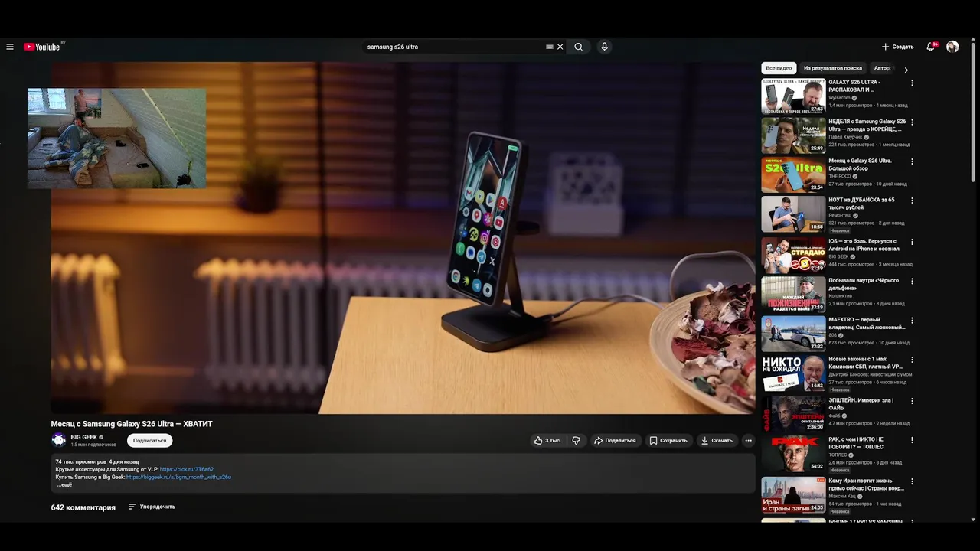Viewport: 980px width, 551px height.
Task: Open options for Кому Иран портит жизнь video
Action: pyautogui.click(x=912, y=481)
